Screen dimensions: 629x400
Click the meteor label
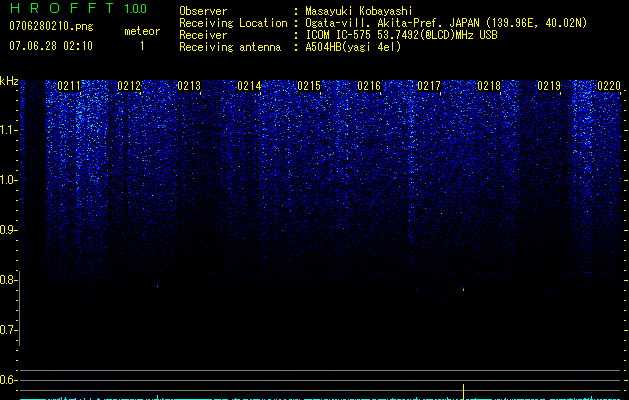(142, 31)
